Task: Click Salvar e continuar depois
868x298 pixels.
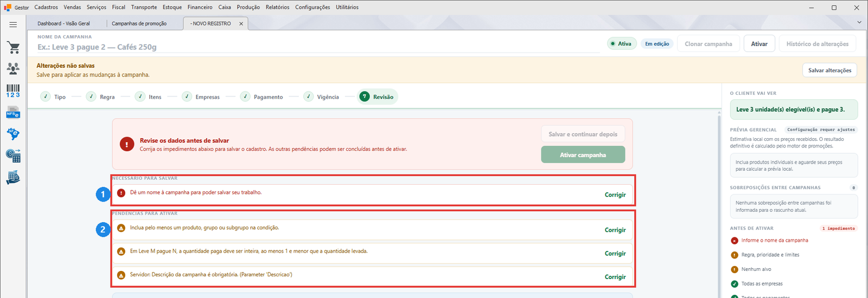Action: point(583,134)
